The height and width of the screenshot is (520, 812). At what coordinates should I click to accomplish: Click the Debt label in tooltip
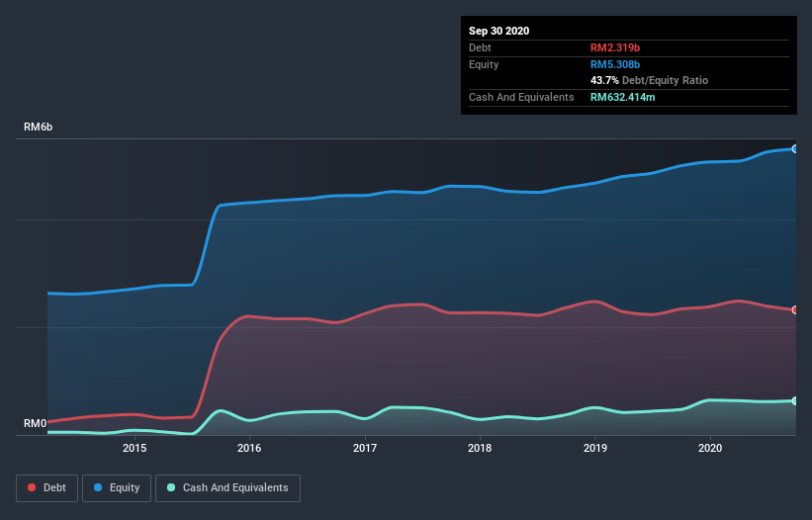pos(480,47)
